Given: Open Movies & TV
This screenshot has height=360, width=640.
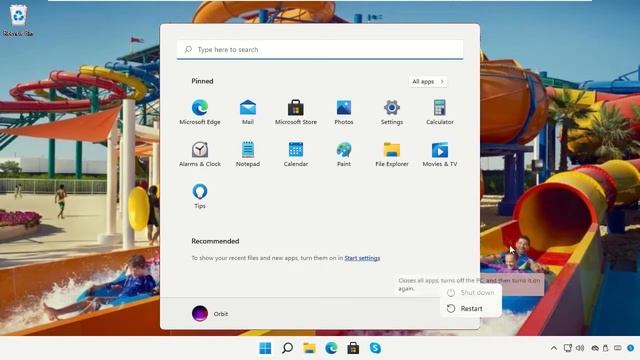Looking at the screenshot, I should pos(440,154).
